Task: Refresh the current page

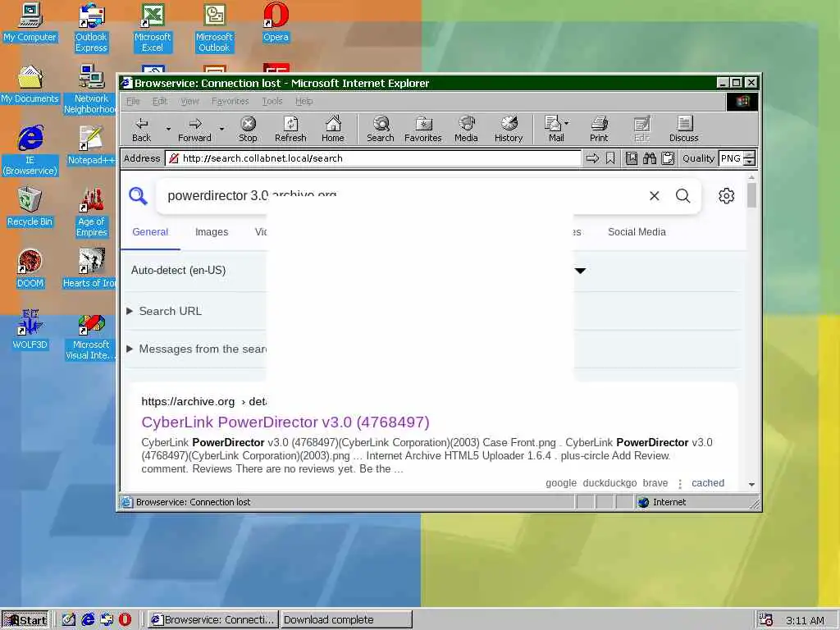Action: coord(290,129)
